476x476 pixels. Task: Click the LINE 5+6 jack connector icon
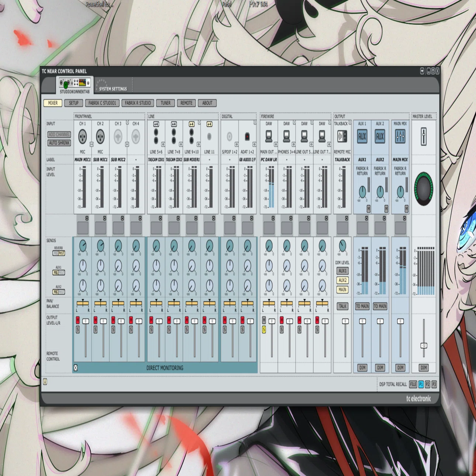pyautogui.click(x=156, y=136)
